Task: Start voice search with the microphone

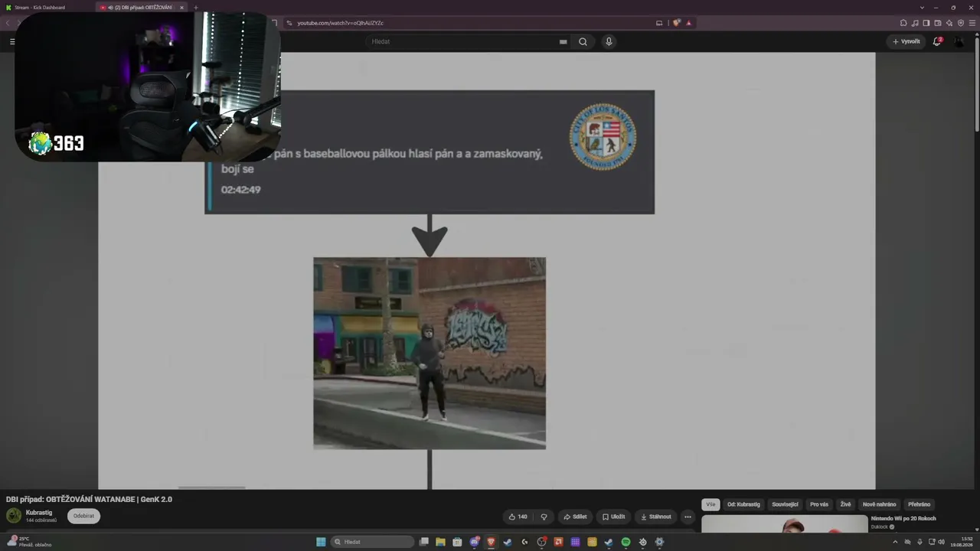Action: (x=609, y=41)
